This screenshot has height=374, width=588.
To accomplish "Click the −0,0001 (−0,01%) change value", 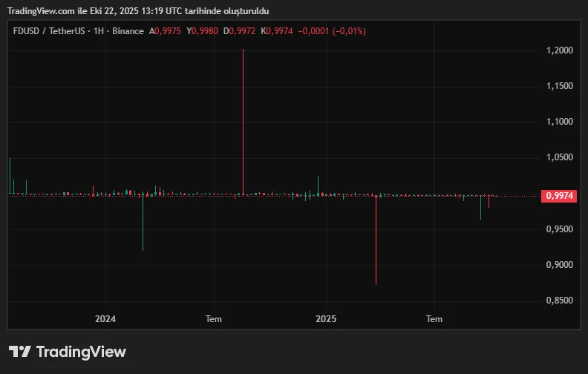I will (x=332, y=31).
